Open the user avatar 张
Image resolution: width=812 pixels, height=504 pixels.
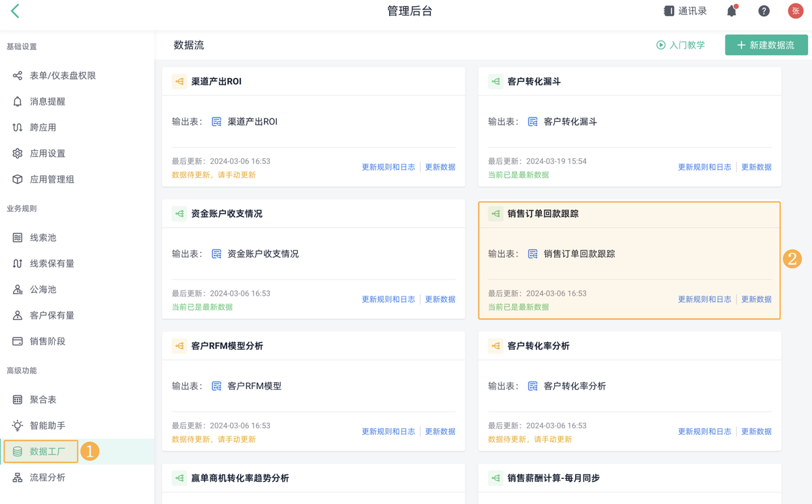(796, 11)
